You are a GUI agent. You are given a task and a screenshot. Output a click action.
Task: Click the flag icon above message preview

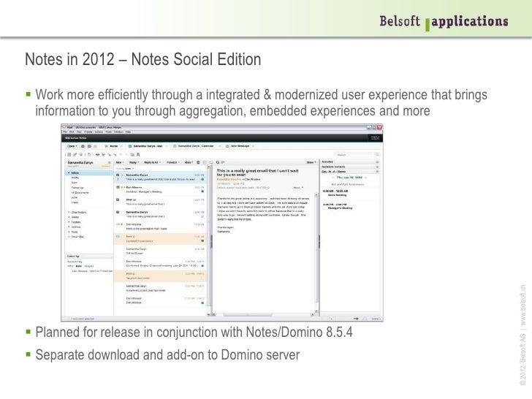(224, 162)
